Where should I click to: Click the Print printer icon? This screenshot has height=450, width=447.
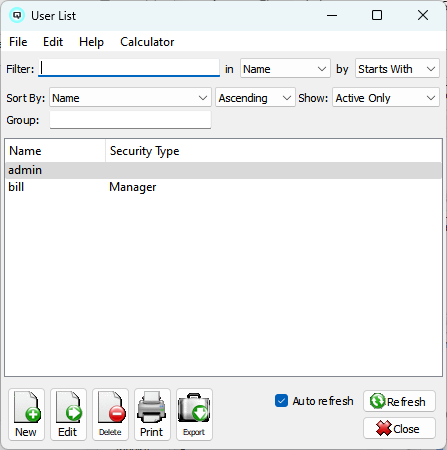pyautogui.click(x=152, y=407)
